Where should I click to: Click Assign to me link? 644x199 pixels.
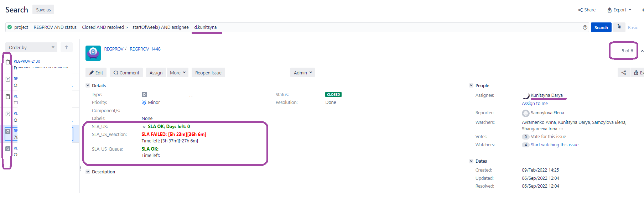[535, 104]
